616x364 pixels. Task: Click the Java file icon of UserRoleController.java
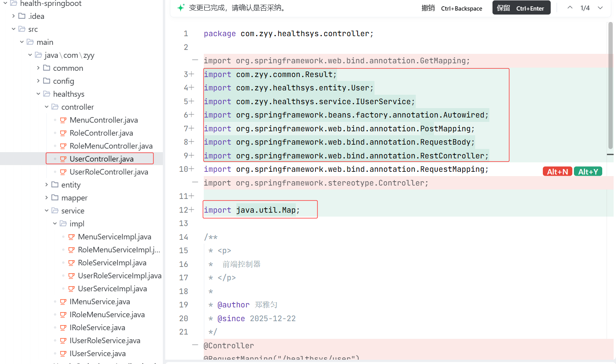63,172
